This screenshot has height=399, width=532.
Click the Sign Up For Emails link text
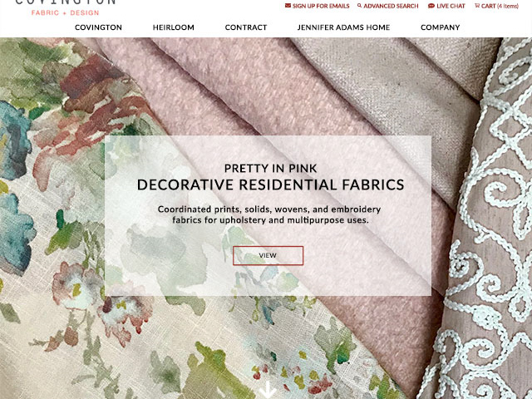point(321,6)
